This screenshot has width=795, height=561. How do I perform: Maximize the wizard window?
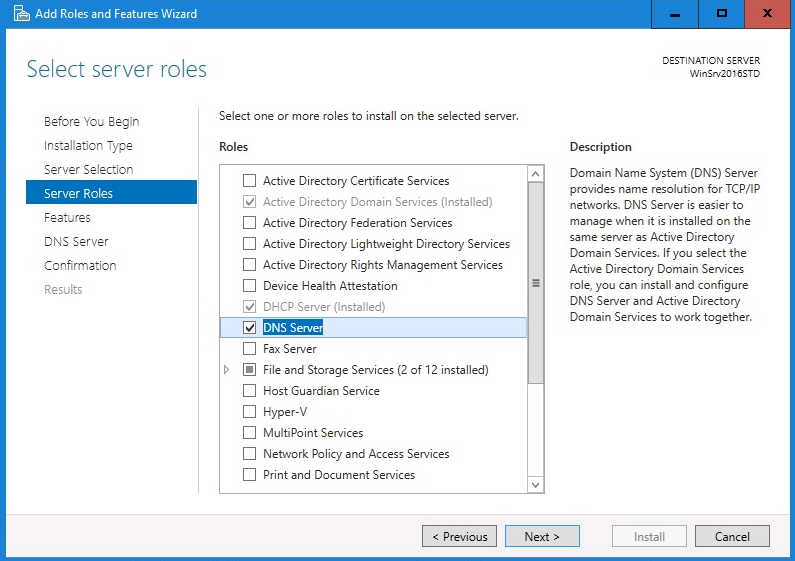pyautogui.click(x=721, y=14)
